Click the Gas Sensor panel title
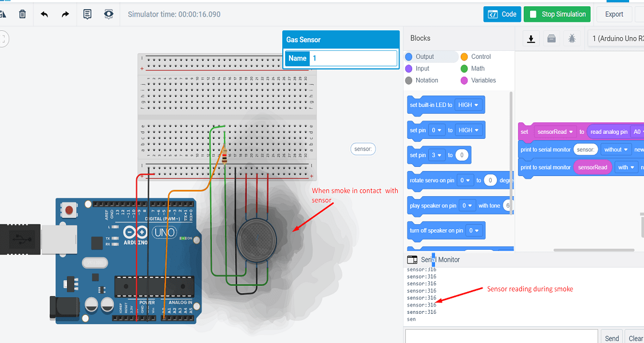Screen dimensions: 644x343 303,40
